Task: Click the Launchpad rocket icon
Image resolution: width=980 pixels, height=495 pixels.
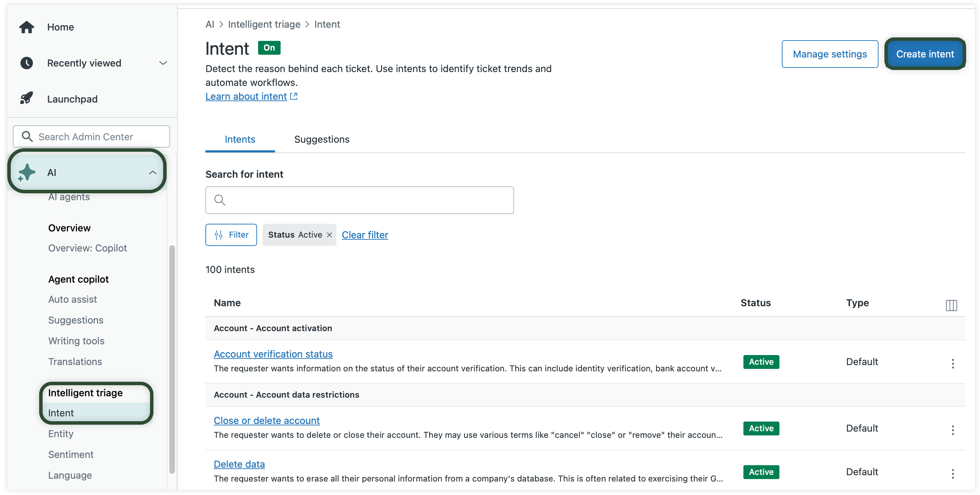Action: tap(27, 98)
